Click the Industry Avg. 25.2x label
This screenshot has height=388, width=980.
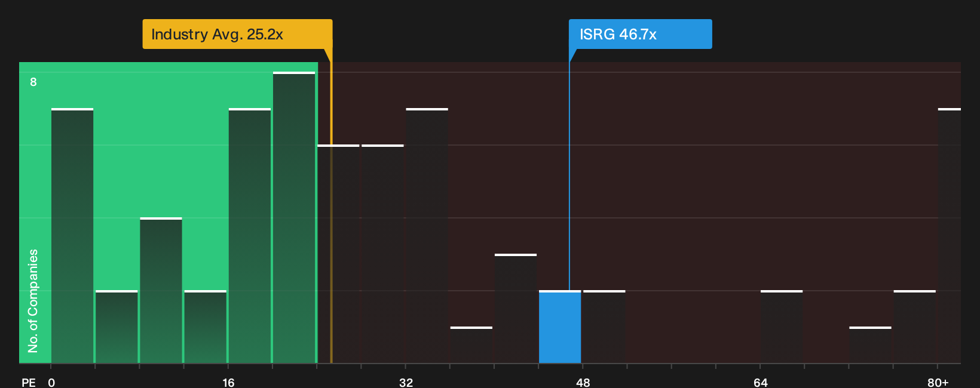coord(237,34)
